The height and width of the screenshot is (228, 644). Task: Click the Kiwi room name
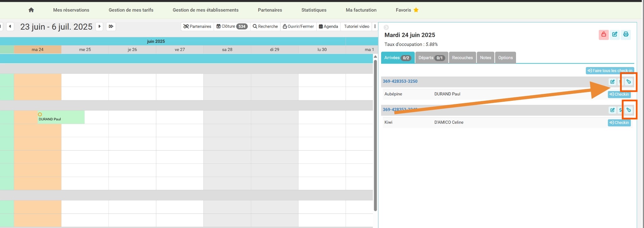tap(388, 122)
